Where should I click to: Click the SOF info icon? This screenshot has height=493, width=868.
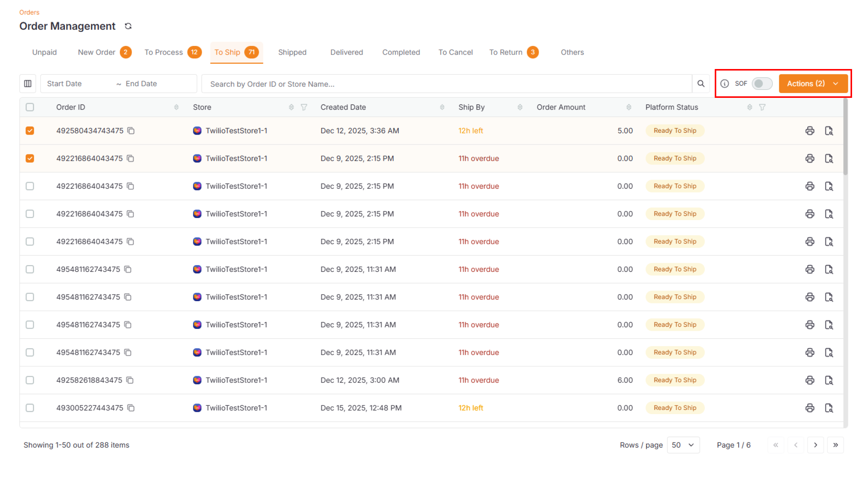tap(725, 84)
